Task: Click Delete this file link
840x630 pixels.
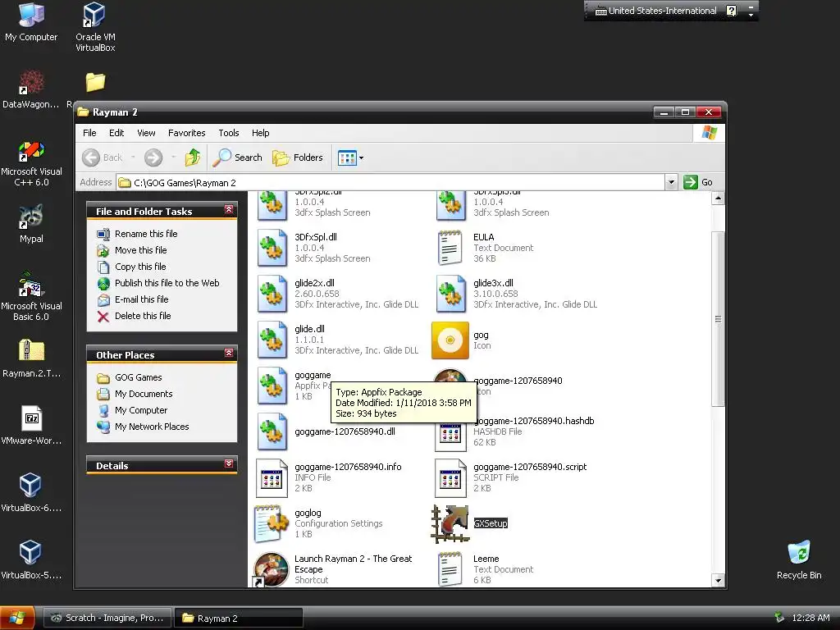Action: [143, 316]
